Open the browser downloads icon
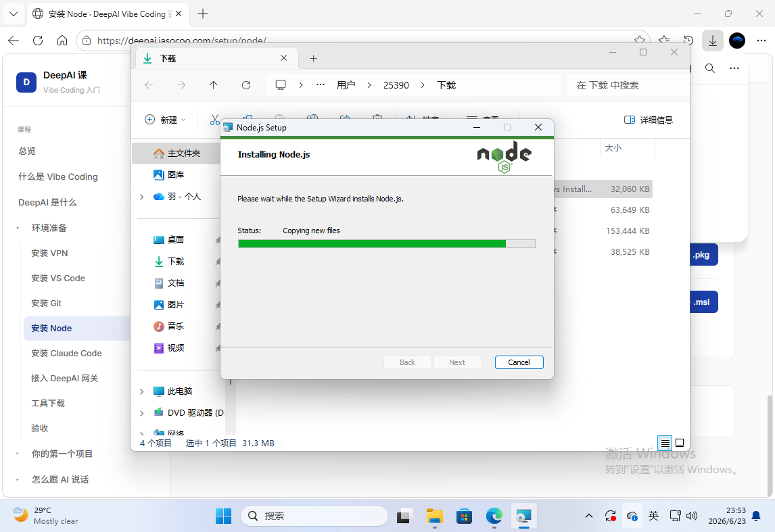 712,41
